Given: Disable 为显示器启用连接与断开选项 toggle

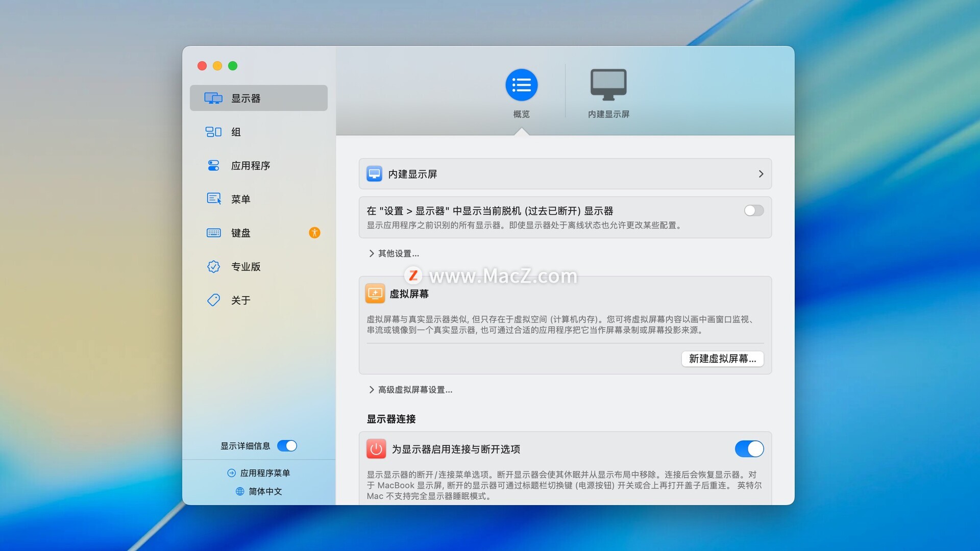Looking at the screenshot, I should (749, 449).
